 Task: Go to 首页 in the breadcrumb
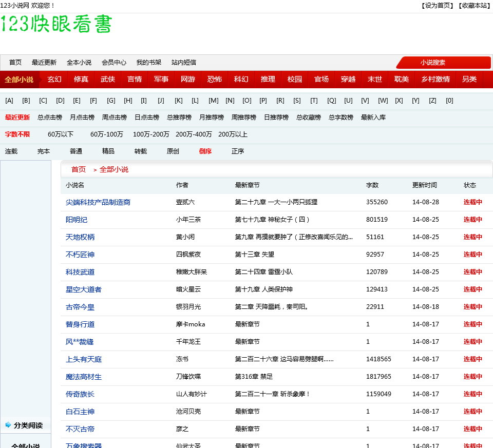tap(79, 169)
